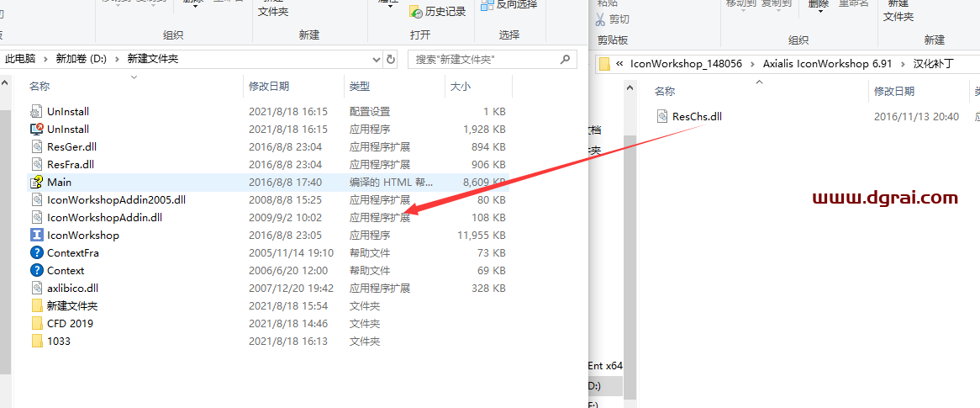Select the IconWorkshopAddin.dll file icon

click(36, 218)
